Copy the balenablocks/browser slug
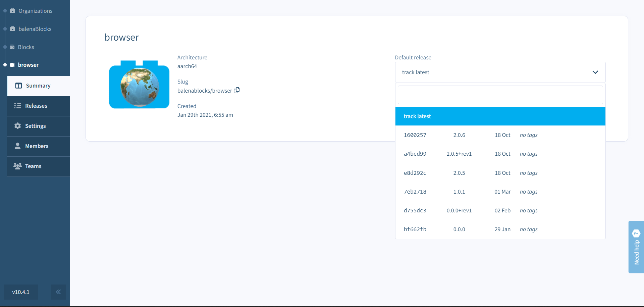Screen dimensions: 644x307 (237, 90)
